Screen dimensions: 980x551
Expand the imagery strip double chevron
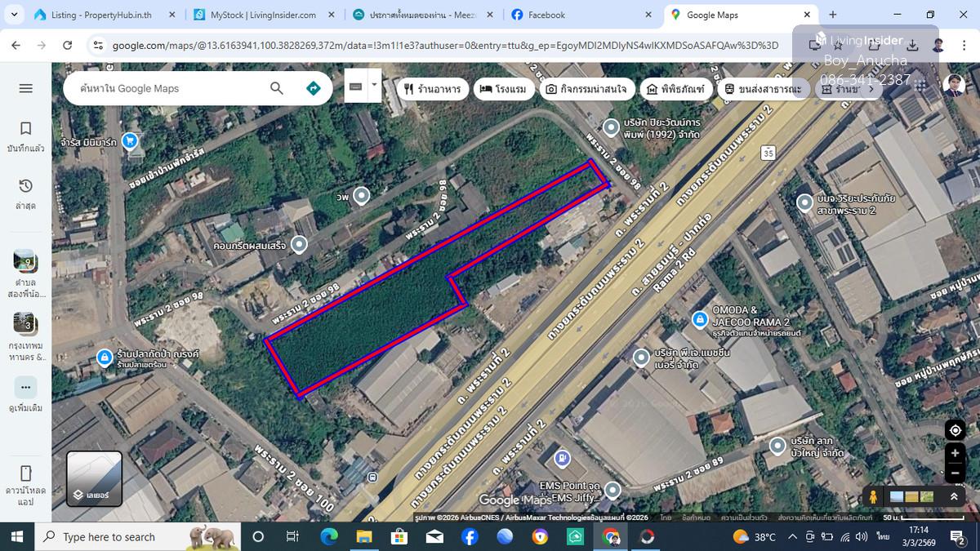(953, 496)
